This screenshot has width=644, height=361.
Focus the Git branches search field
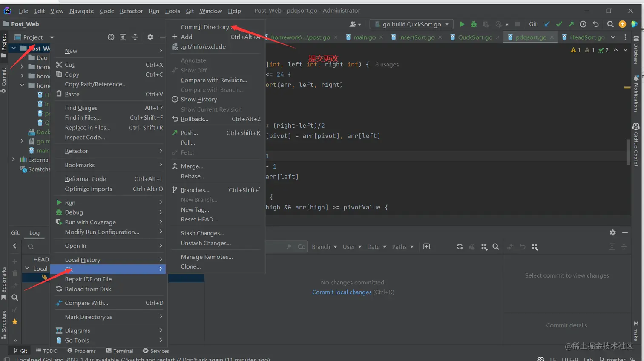pyautogui.click(x=36, y=246)
